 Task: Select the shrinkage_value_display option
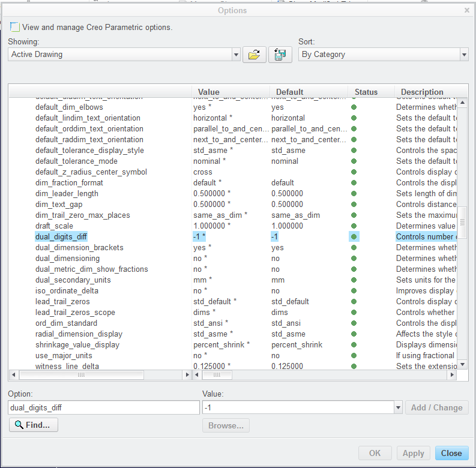pos(77,345)
